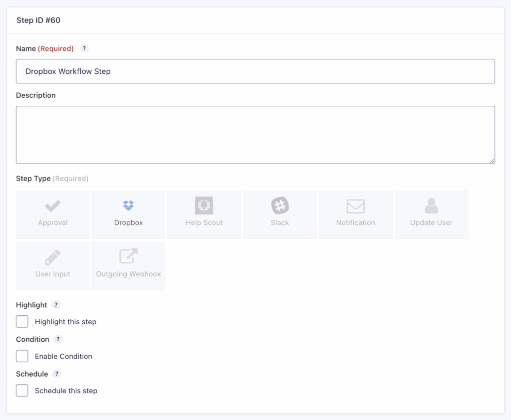Choose the Help Scout step type
The width and height of the screenshot is (511, 420).
point(204,214)
